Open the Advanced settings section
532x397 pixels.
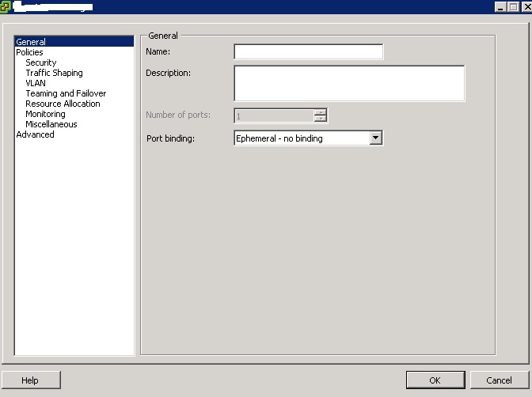point(35,134)
